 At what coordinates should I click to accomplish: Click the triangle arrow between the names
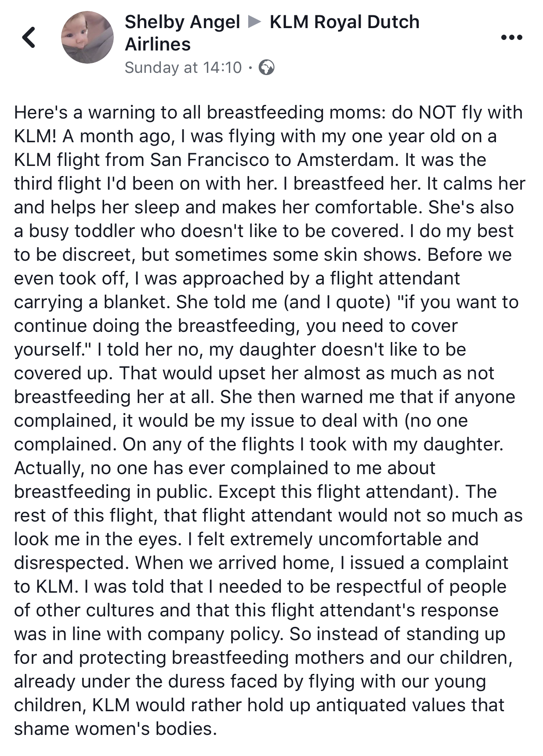tap(254, 22)
